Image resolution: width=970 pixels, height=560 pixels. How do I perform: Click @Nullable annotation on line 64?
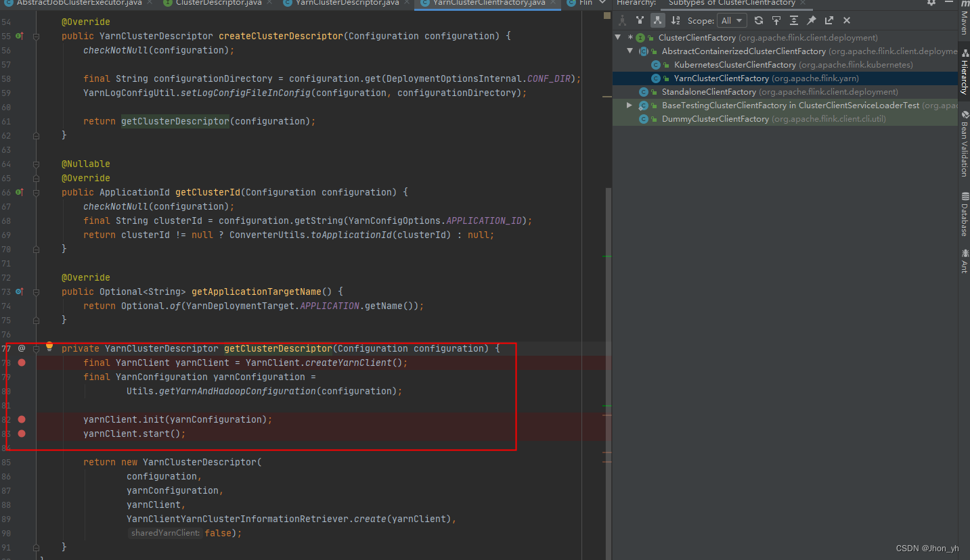86,164
